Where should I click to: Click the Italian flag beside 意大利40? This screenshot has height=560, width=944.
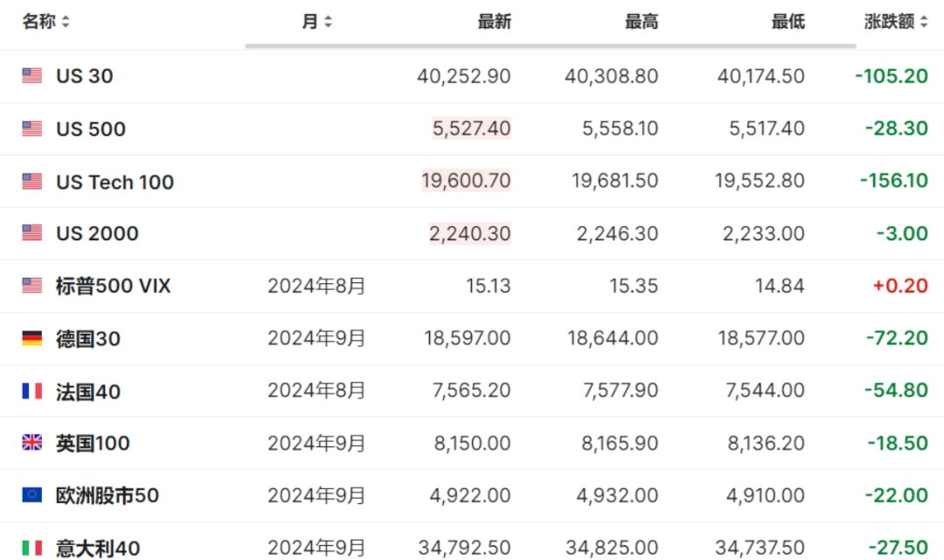(32, 548)
